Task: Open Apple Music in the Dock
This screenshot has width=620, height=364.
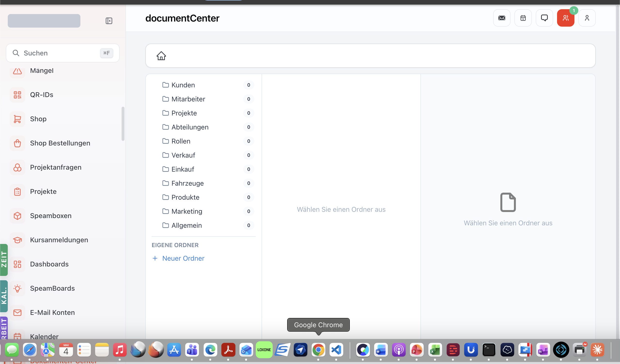Action: [120, 350]
